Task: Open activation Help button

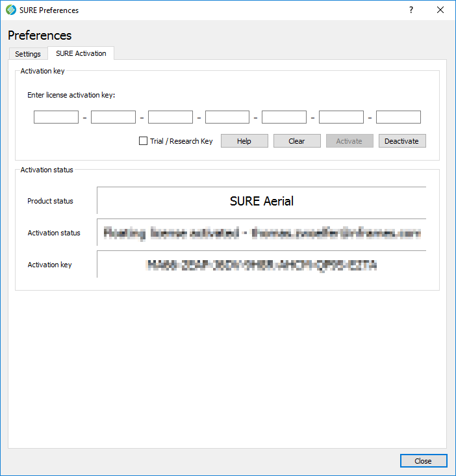Action: 244,141
